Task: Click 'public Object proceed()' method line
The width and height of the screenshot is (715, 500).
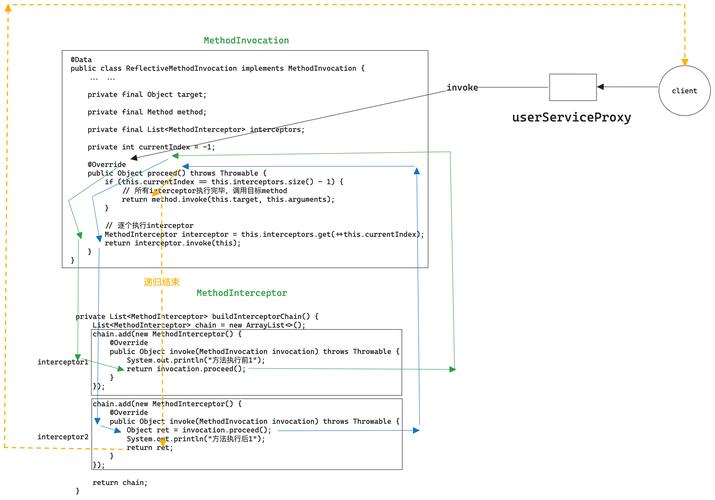Action: [177, 173]
